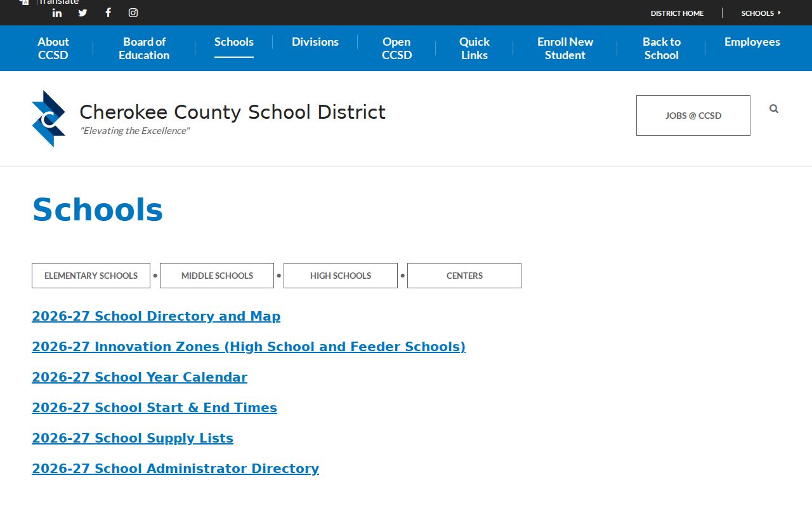812x508 pixels.
Task: Click the search magnifier icon
Action: [774, 109]
